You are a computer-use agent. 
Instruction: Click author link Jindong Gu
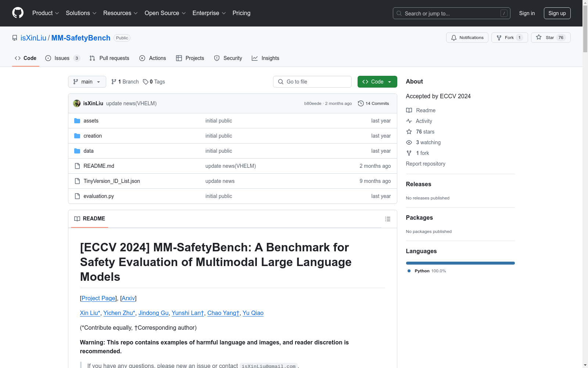pos(153,313)
